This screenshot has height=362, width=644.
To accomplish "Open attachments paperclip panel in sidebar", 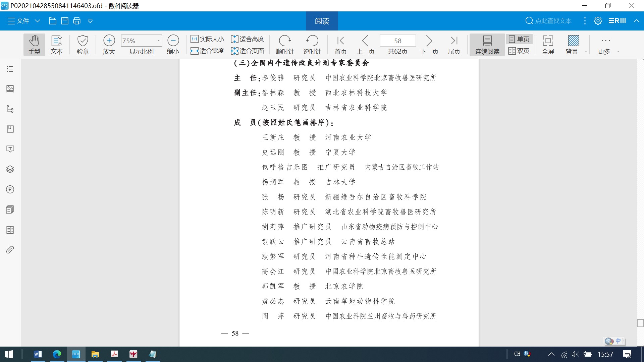I will click(10, 250).
